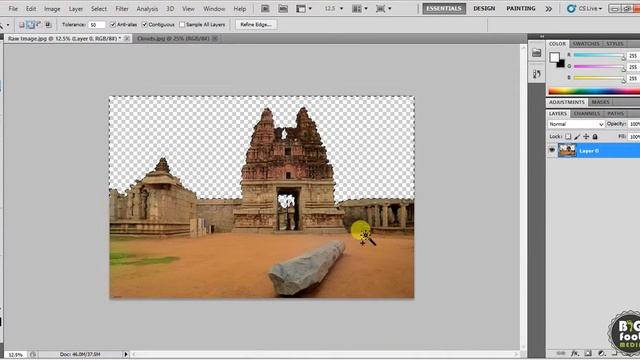
Task: Toggle Lock transparent pixels icon
Action: tap(568, 137)
